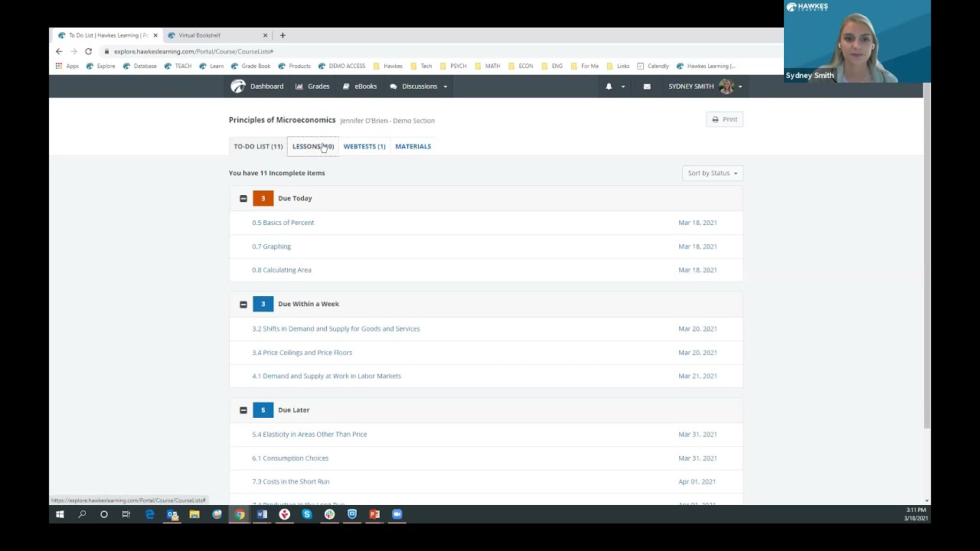Open the DEMO ACCESS bookmark
Viewport: 980px width, 551px height.
[x=342, y=66]
